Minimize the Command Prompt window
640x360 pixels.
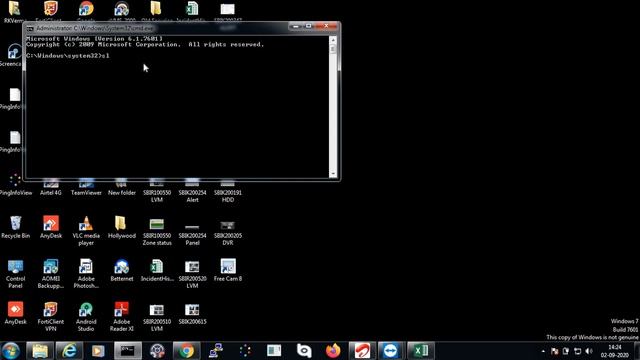pos(296,26)
